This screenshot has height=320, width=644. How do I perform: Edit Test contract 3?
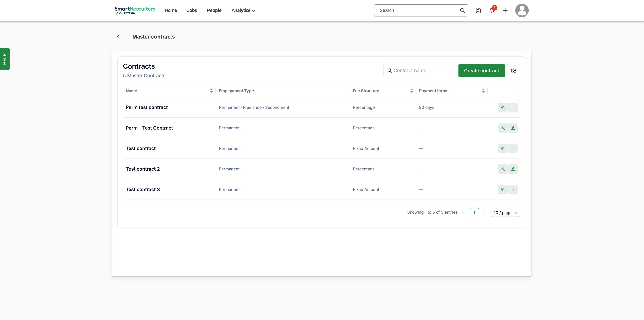click(513, 189)
